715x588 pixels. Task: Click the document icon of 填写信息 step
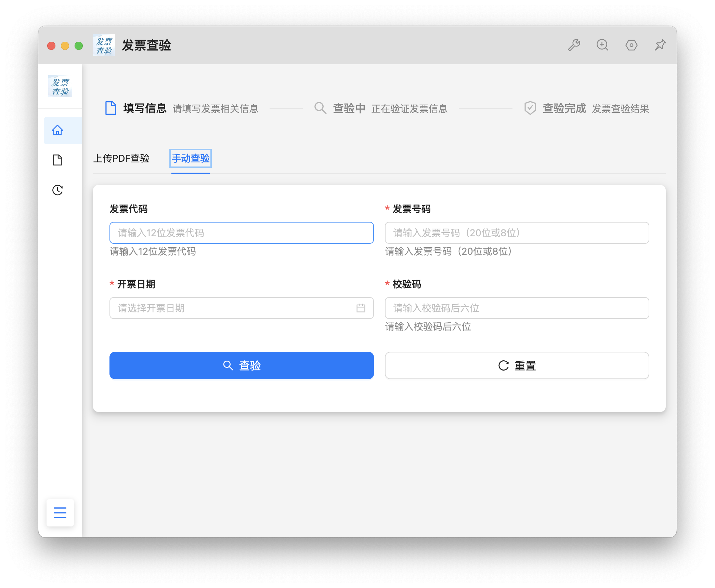click(x=110, y=108)
